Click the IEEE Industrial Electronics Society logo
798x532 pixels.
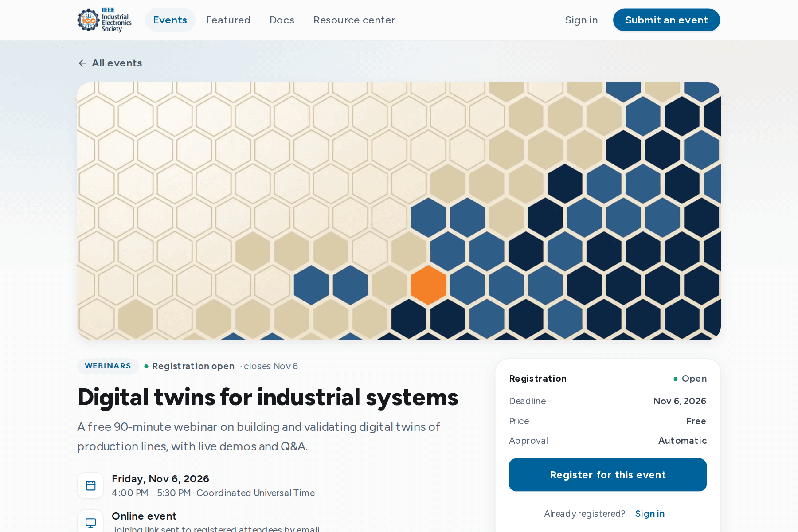pos(105,20)
